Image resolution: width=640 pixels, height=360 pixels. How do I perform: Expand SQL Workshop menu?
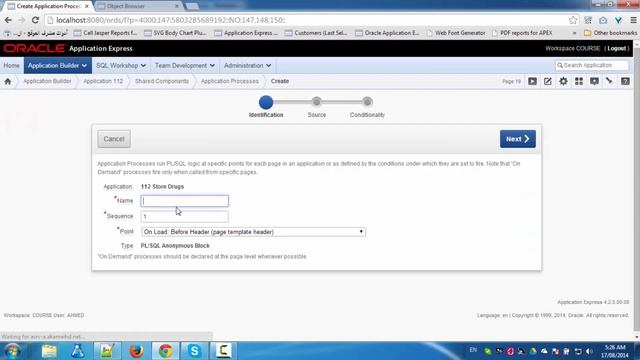click(x=121, y=65)
